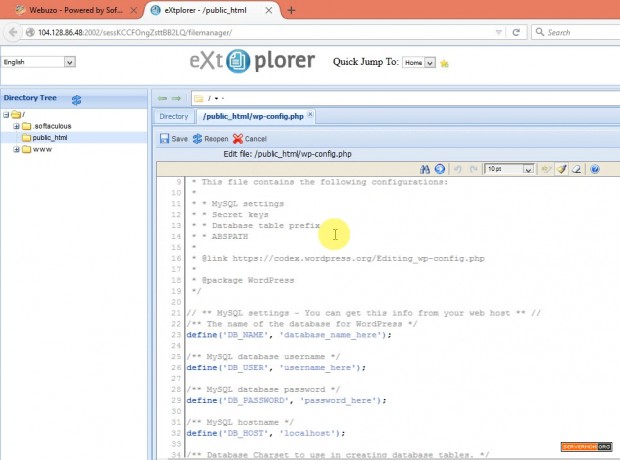Open the path bar dropdown arrow
Image resolution: width=620 pixels, height=460 pixels.
tap(216, 98)
